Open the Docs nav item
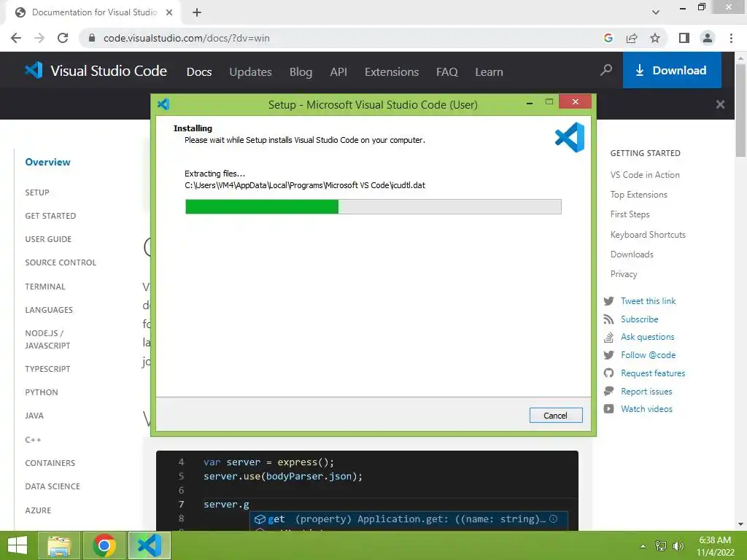 point(199,72)
